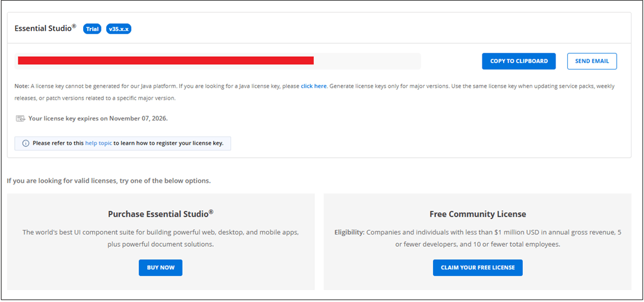The width and height of the screenshot is (644, 302).
Task: Click CLAIM YOUR FREE LICENSE button
Action: [x=478, y=268]
